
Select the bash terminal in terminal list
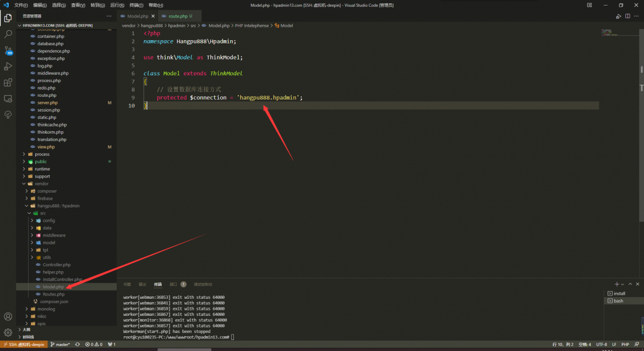(624, 301)
